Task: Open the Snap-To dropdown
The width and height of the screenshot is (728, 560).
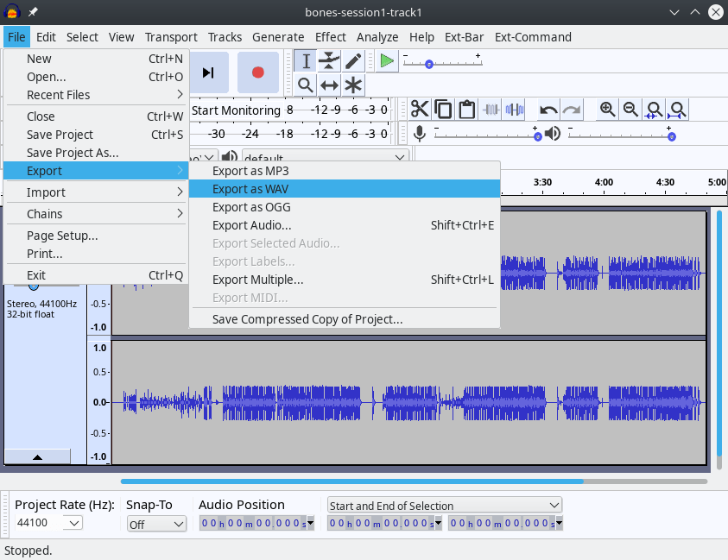Action: 156,524
